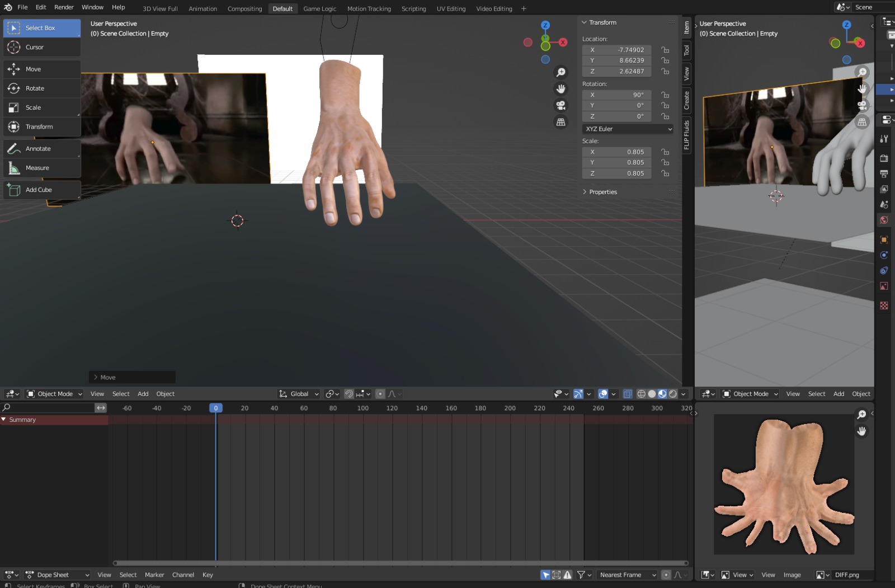The height and width of the screenshot is (588, 895).
Task: Toggle lock on Location X
Action: (665, 50)
